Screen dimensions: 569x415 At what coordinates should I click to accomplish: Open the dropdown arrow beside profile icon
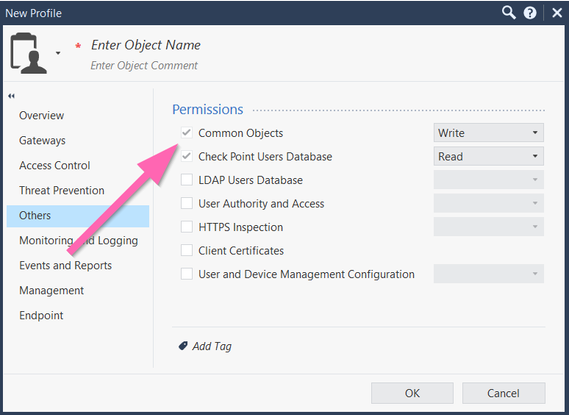tap(58, 53)
